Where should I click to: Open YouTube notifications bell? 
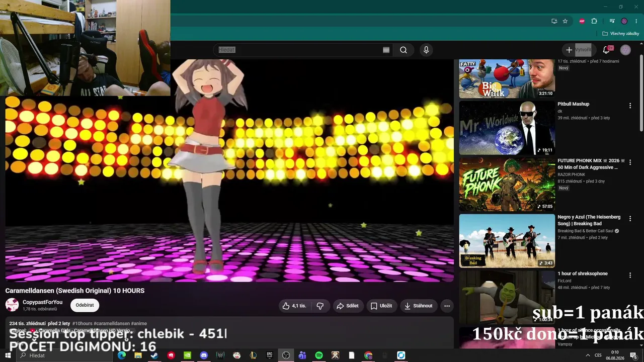click(607, 50)
